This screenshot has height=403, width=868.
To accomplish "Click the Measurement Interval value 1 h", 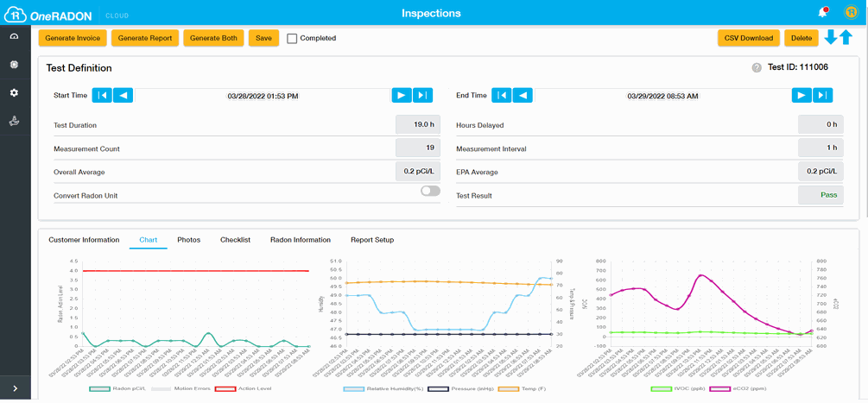I will pos(820,148).
